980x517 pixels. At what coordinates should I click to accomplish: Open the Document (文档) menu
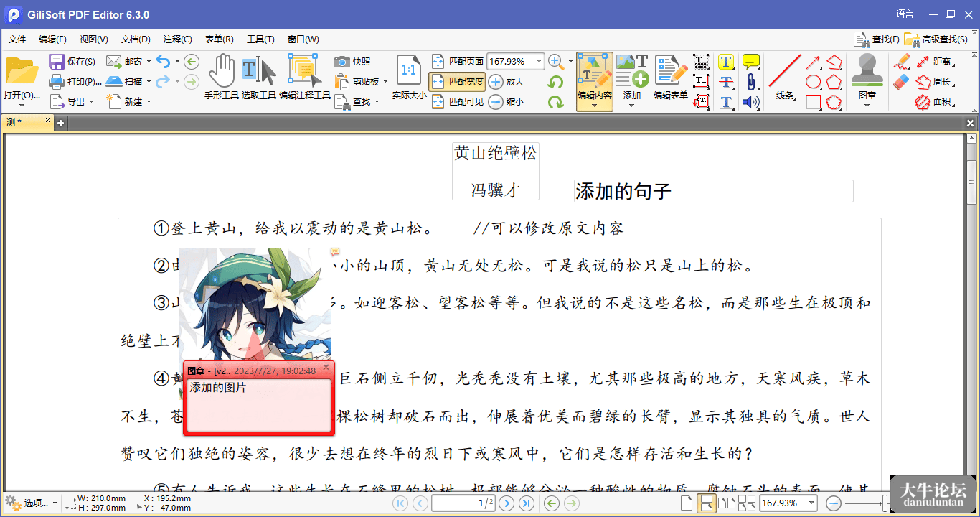(x=136, y=39)
